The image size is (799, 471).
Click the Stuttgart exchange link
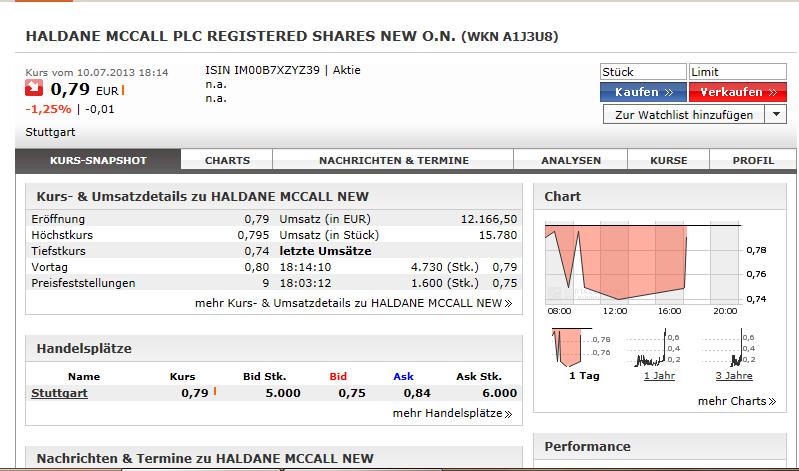[60, 393]
